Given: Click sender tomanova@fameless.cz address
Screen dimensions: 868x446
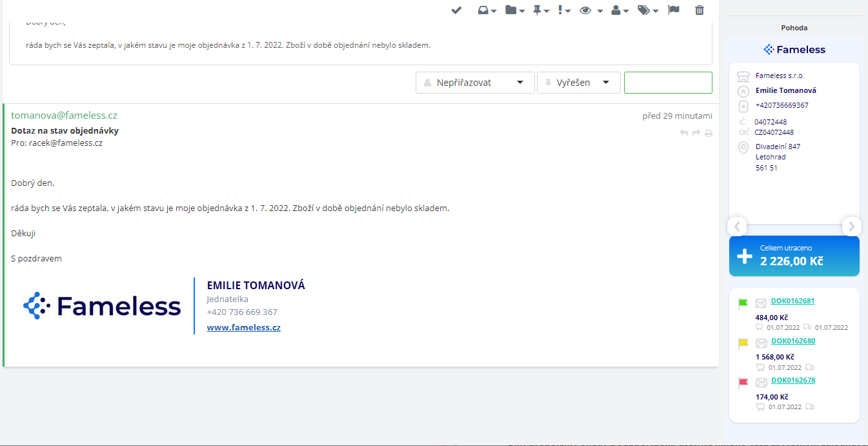Looking at the screenshot, I should (64, 116).
